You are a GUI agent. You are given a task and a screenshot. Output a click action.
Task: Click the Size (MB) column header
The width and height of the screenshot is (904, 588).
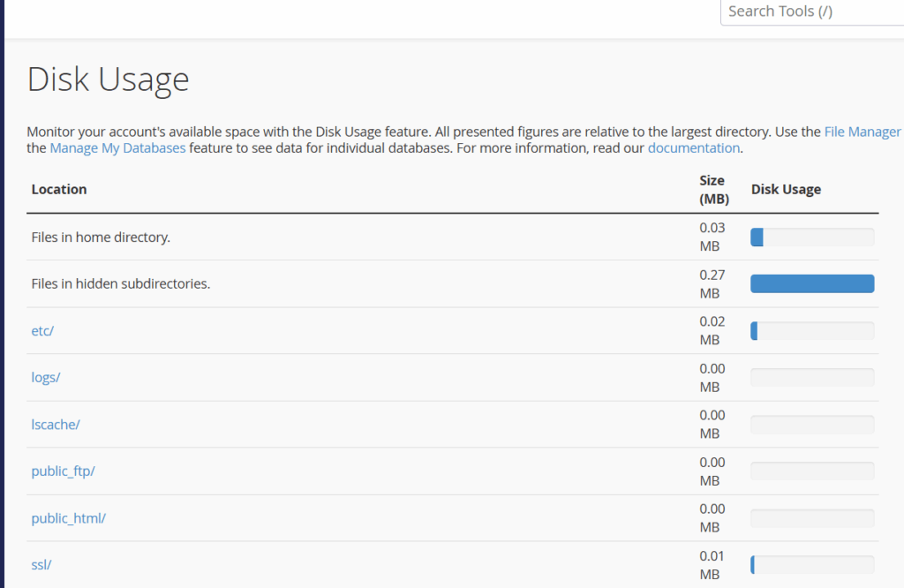coord(713,189)
